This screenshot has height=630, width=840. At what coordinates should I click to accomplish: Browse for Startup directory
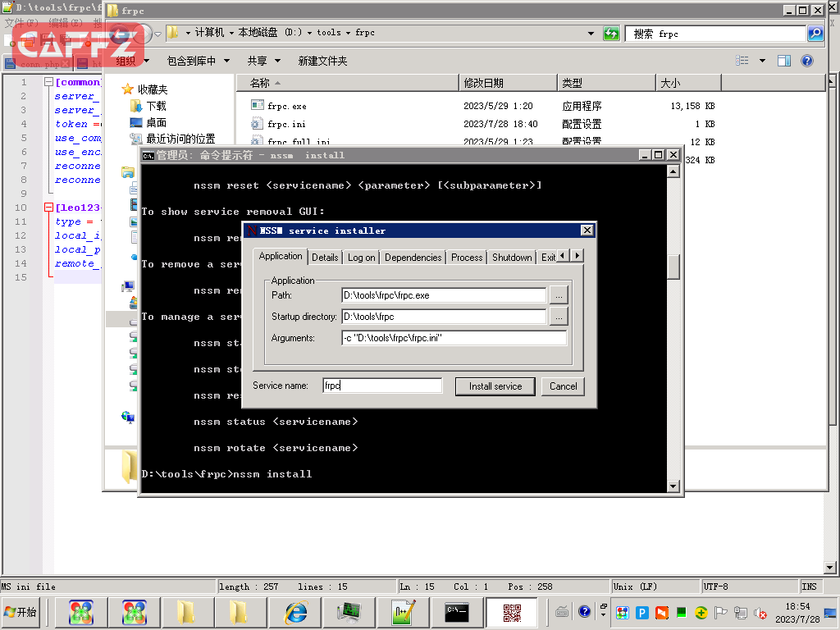(x=558, y=317)
